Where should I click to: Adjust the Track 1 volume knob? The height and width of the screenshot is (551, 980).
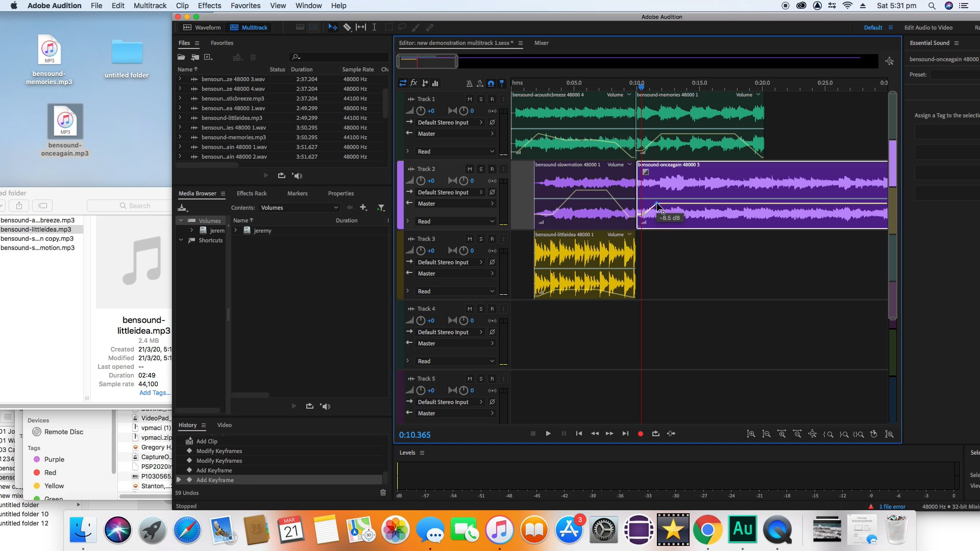[x=421, y=111]
